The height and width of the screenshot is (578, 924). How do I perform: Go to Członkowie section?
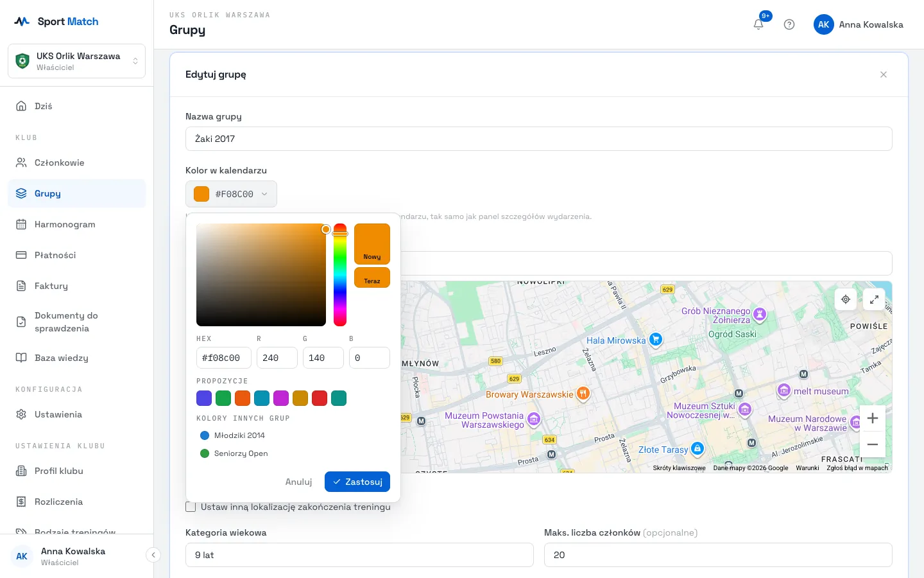[x=76, y=162]
